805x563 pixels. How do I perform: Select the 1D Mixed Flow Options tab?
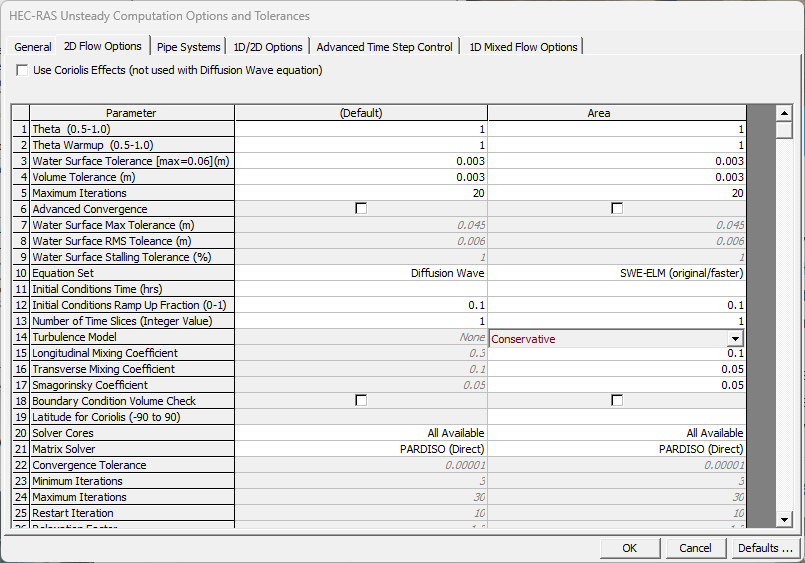click(x=523, y=47)
